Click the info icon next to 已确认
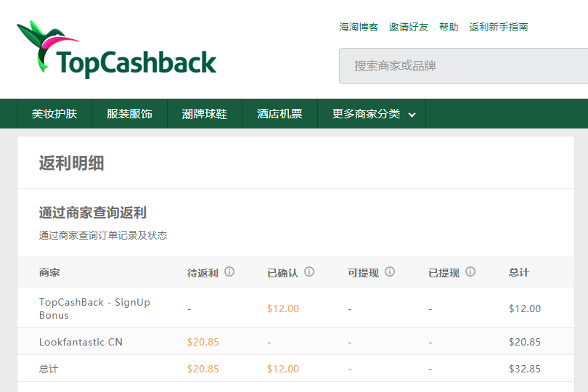The width and height of the screenshot is (588, 392). coord(309,271)
